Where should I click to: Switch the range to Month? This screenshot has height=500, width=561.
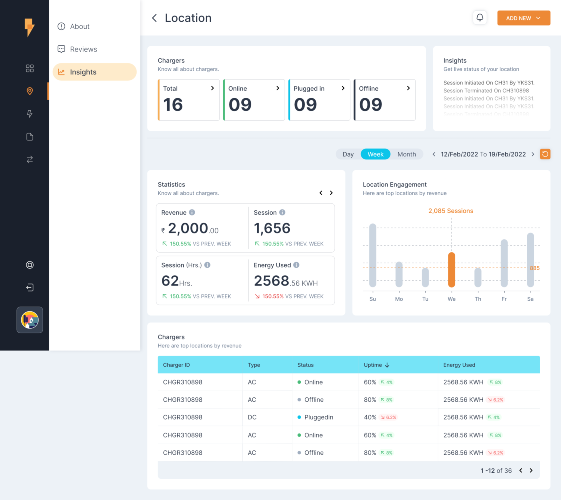407,154
